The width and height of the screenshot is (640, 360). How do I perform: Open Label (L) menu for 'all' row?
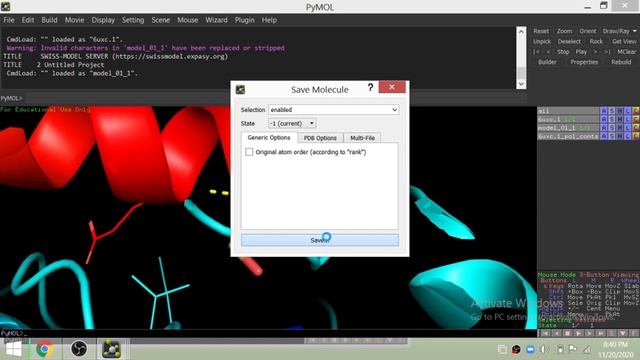coord(628,111)
